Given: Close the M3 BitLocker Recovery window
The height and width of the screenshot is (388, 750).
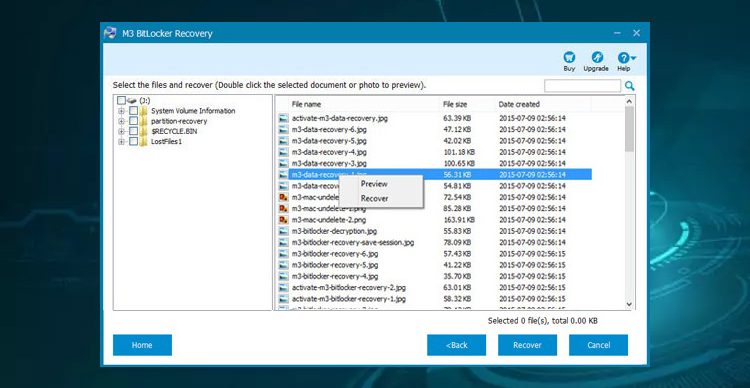Looking at the screenshot, I should pyautogui.click(x=636, y=33).
